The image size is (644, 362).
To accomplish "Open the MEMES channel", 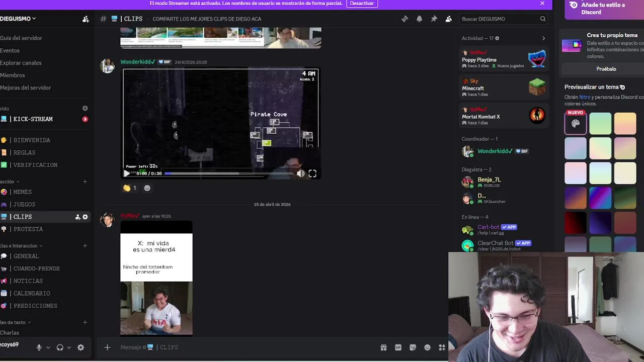I will coord(44,192).
